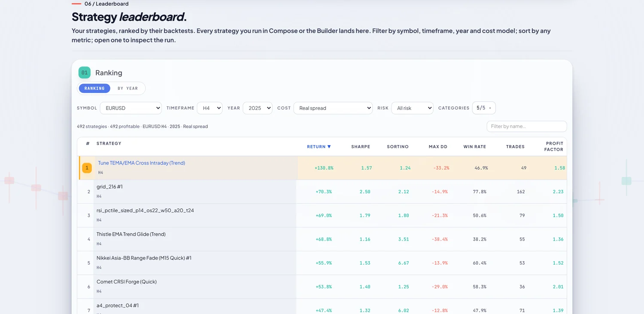Open the RISK dropdown showing All risk

[x=412, y=108]
